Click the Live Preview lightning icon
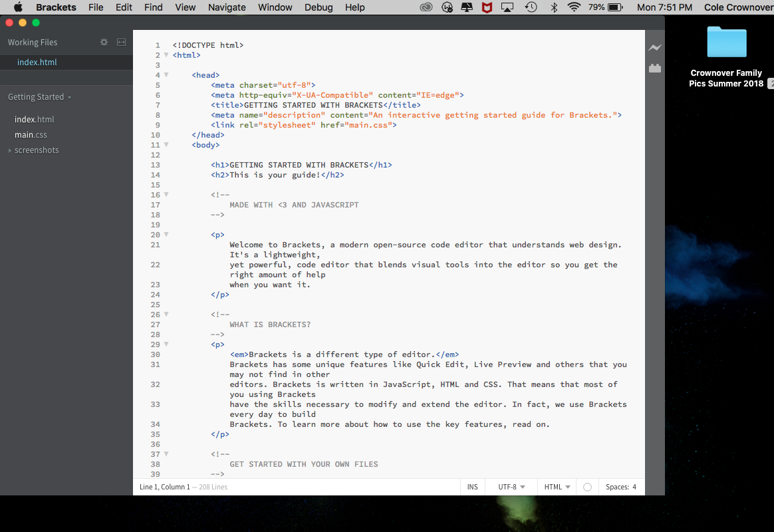 [x=654, y=47]
